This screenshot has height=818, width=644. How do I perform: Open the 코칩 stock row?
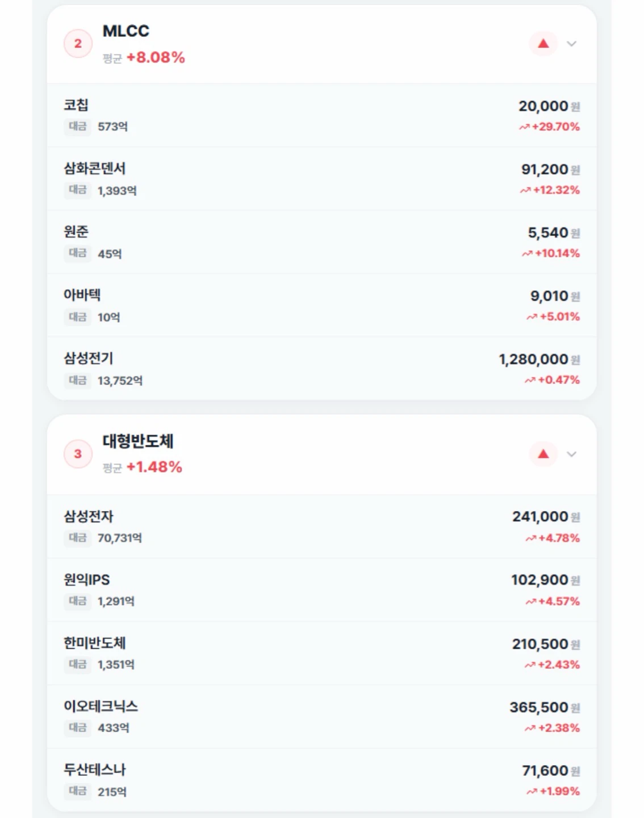coord(321,115)
